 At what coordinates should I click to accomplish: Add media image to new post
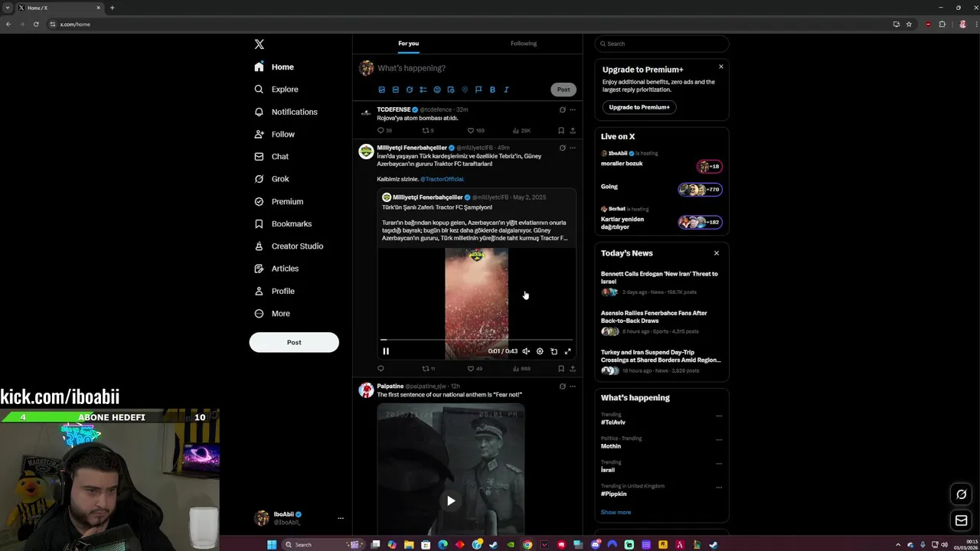coord(381,90)
